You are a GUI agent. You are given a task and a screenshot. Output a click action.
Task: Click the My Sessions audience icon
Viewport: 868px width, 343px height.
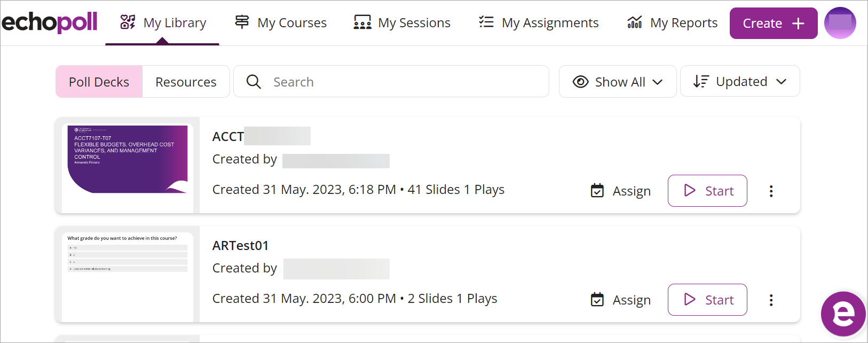362,22
